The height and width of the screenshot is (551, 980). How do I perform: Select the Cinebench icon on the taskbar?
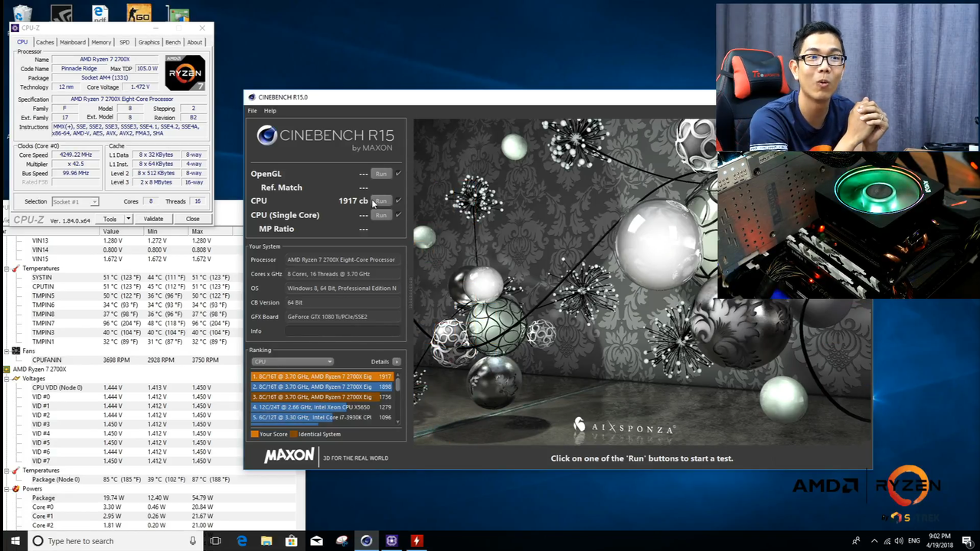[366, 541]
